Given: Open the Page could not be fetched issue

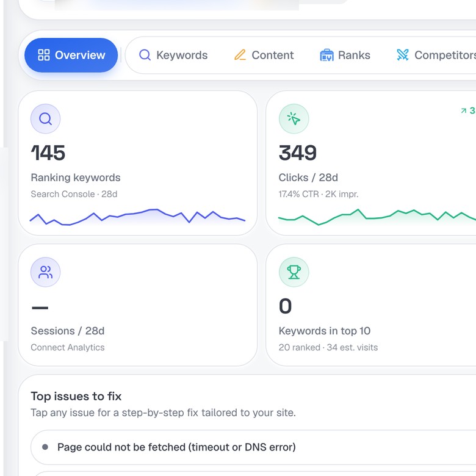Looking at the screenshot, I should click(253, 447).
